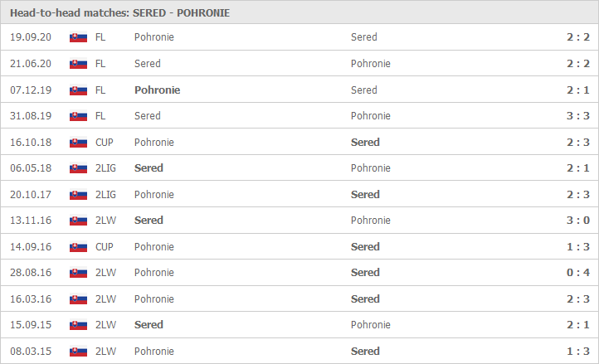Click the Slovakia flag in the 21.06.20 row
The width and height of the screenshot is (599, 364).
(x=78, y=64)
